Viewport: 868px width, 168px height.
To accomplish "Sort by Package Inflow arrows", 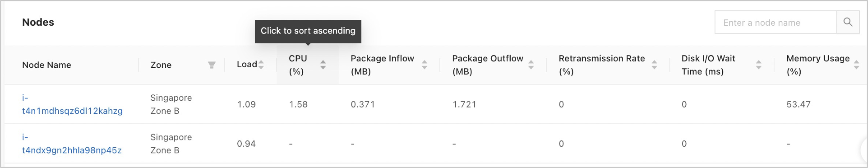I will (x=425, y=65).
